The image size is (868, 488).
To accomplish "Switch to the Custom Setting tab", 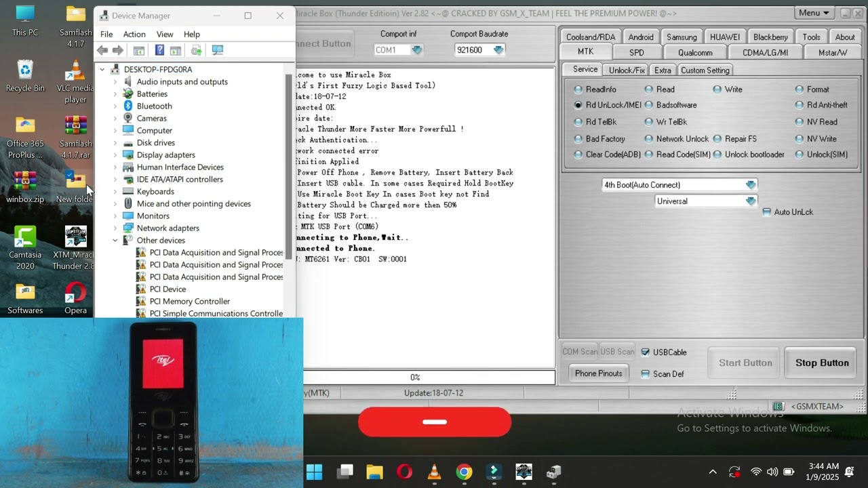I will [705, 70].
